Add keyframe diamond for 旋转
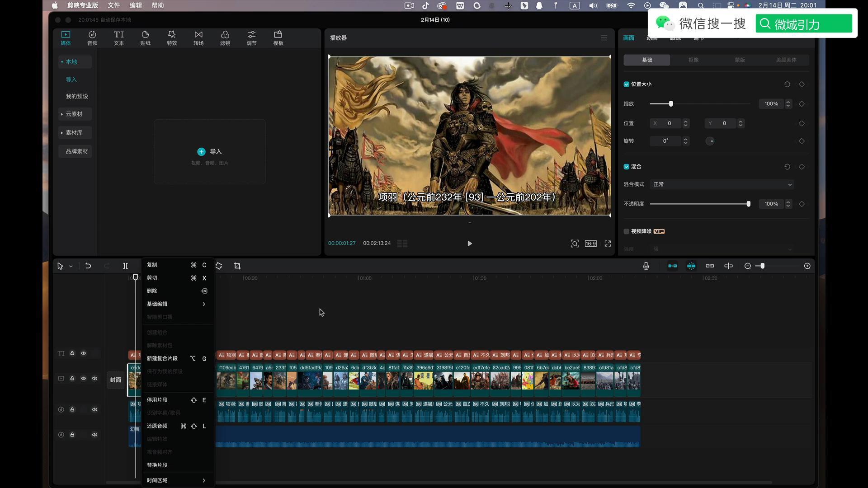This screenshot has height=488, width=868. [x=802, y=141]
